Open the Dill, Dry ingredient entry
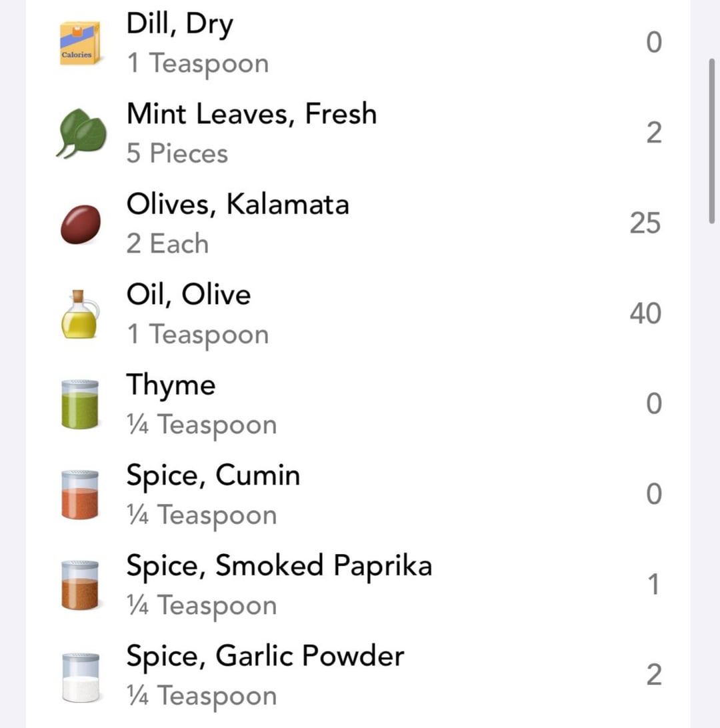720x728 pixels. [x=180, y=25]
